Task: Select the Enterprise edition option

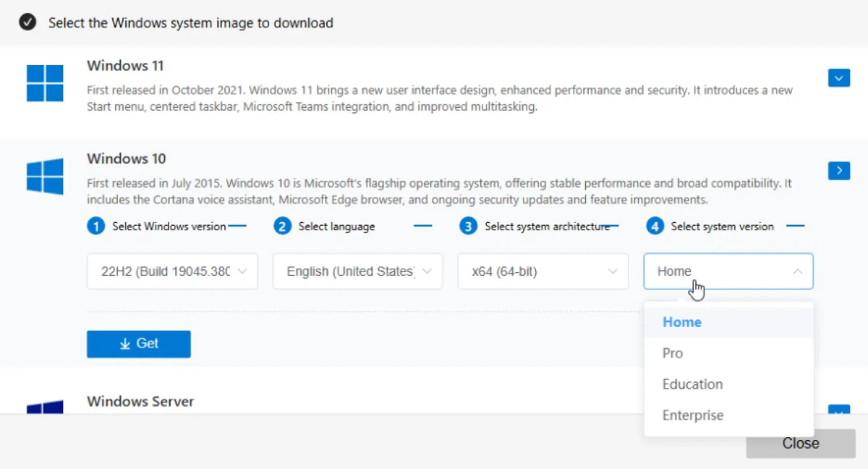Action: coord(692,415)
